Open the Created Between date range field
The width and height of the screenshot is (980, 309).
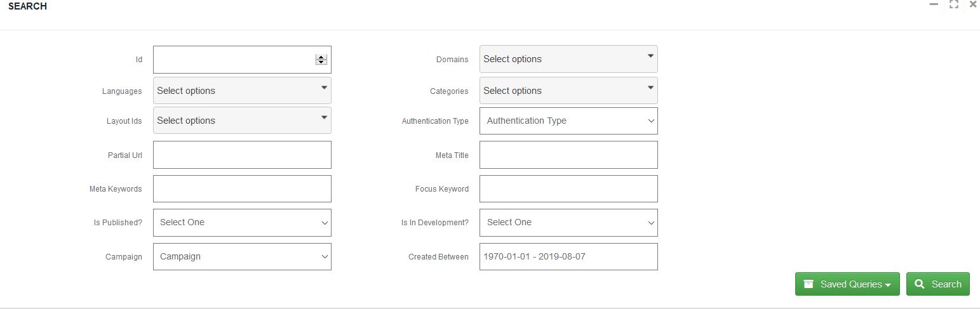568,257
